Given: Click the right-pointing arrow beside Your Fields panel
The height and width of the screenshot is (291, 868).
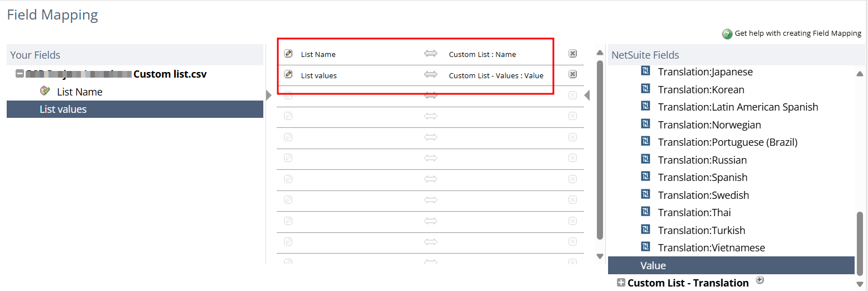Looking at the screenshot, I should (x=269, y=96).
